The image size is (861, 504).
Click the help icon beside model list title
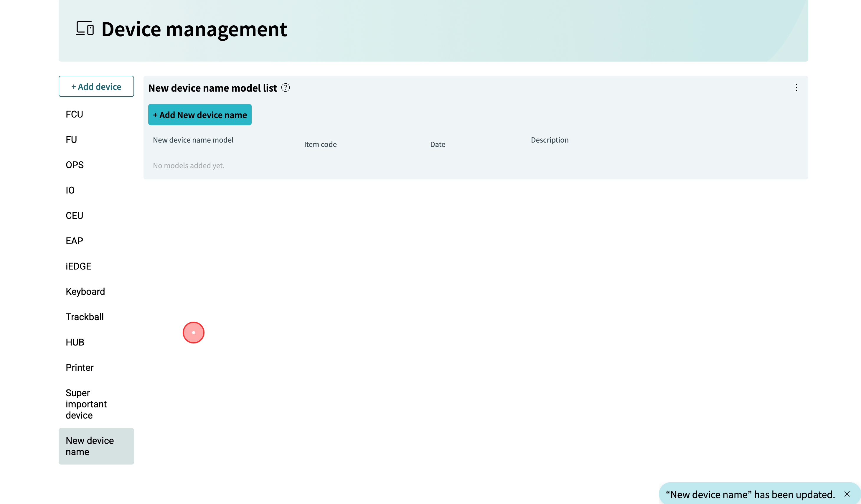pyautogui.click(x=285, y=88)
